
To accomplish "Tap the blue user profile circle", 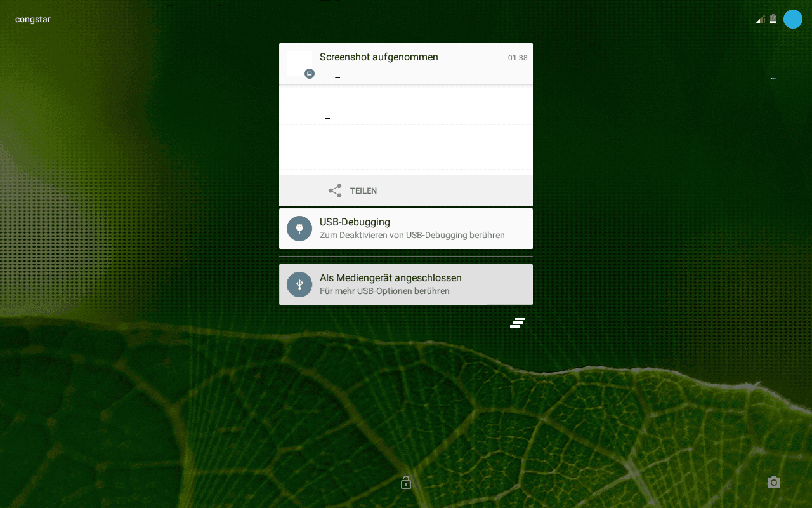I will coord(793,19).
